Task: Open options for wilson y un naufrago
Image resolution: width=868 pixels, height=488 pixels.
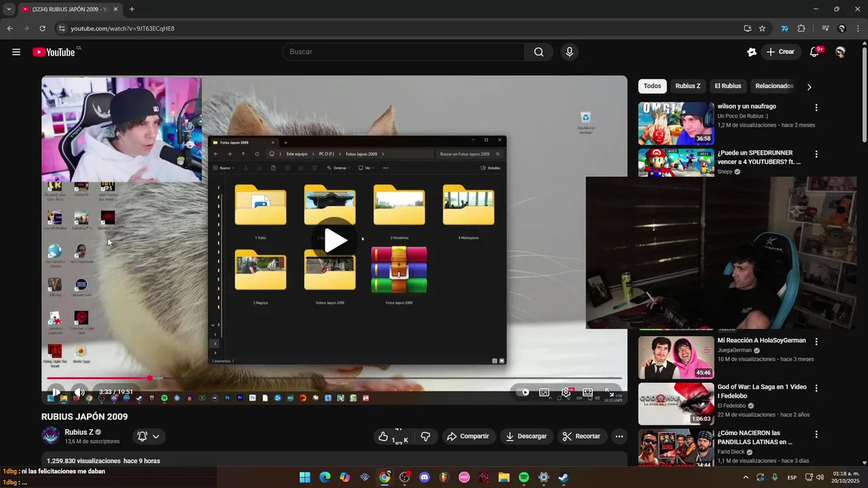Action: 816,108
